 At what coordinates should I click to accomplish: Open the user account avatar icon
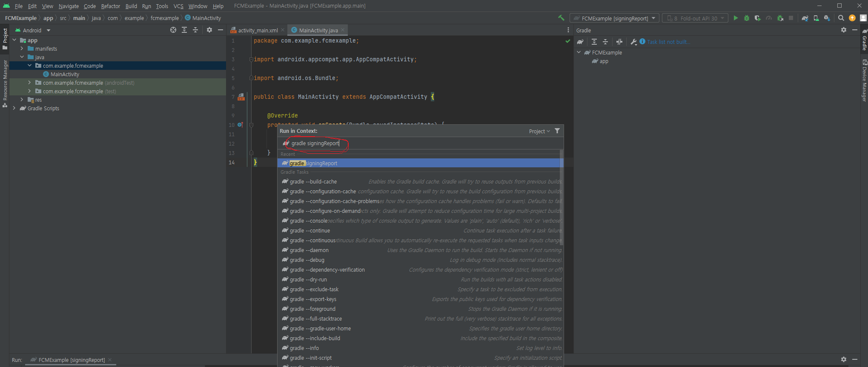(x=863, y=18)
